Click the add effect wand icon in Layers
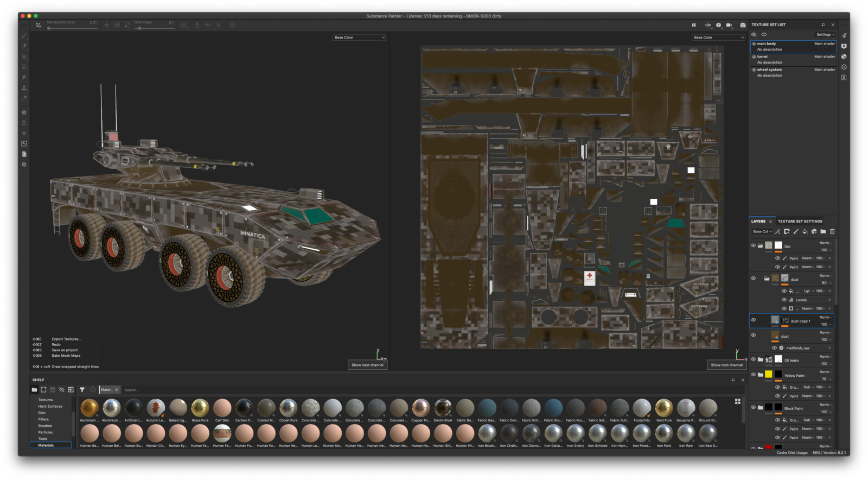Viewport: 868px width, 480px height. coord(777,232)
